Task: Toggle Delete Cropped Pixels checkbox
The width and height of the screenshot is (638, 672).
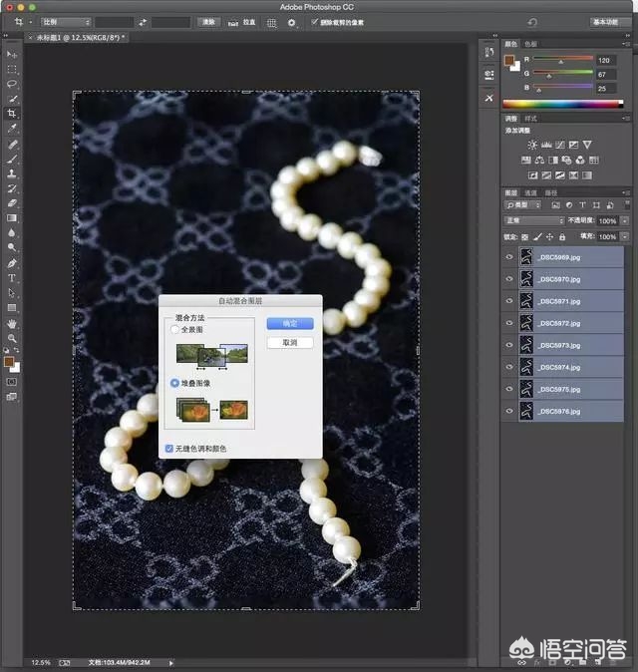Action: pos(314,22)
